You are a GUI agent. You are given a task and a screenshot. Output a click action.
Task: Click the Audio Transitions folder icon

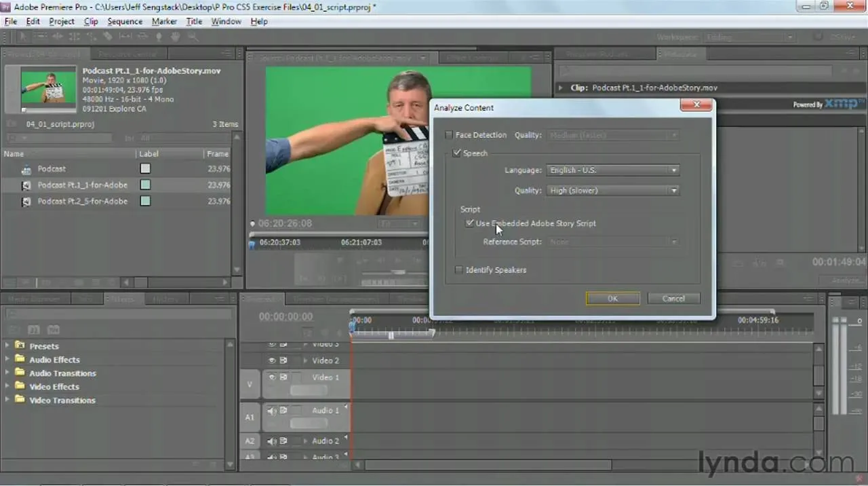[20, 373]
